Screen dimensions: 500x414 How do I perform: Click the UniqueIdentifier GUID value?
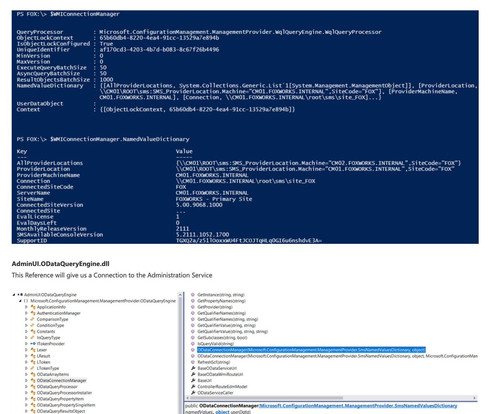click(159, 50)
